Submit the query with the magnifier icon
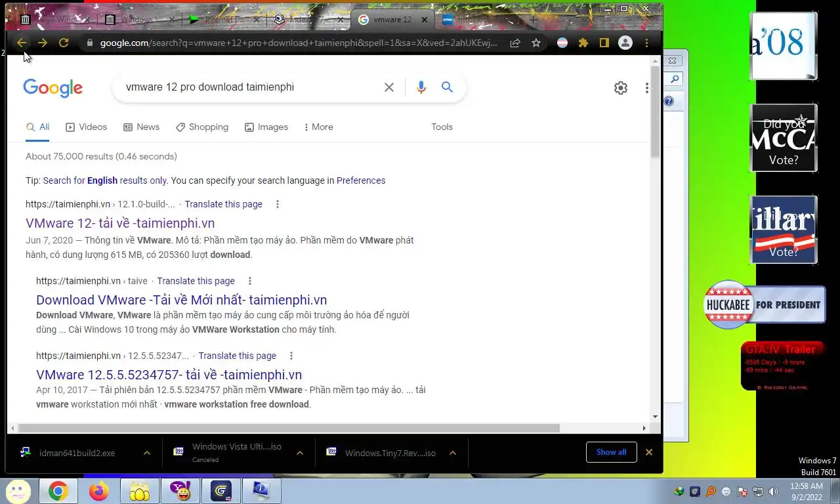Image resolution: width=840 pixels, height=504 pixels. coord(448,87)
